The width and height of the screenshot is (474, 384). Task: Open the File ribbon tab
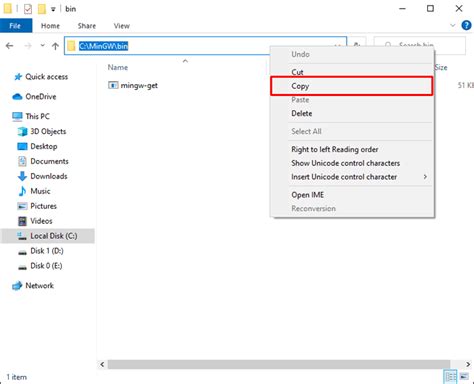[16, 26]
